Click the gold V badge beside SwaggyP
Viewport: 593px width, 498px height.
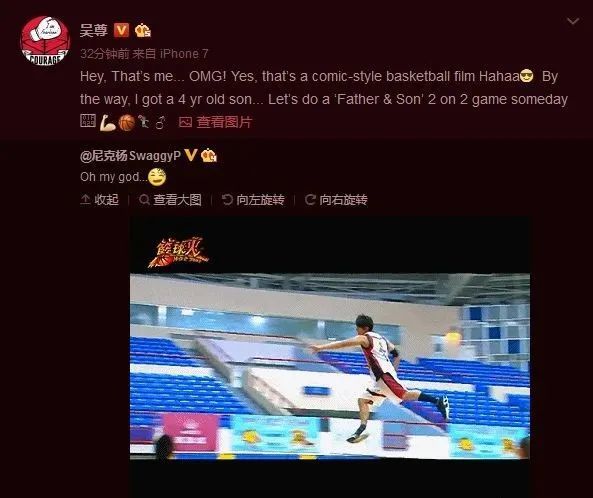(191, 155)
